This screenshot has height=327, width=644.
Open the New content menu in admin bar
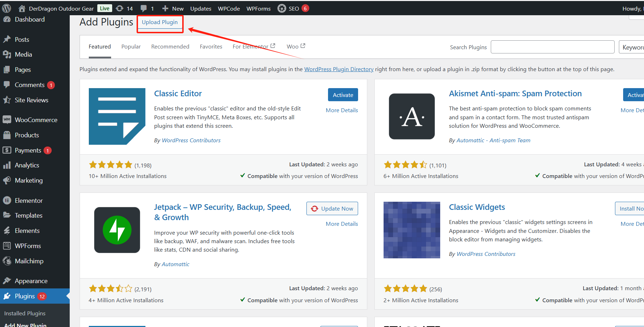coord(173,8)
